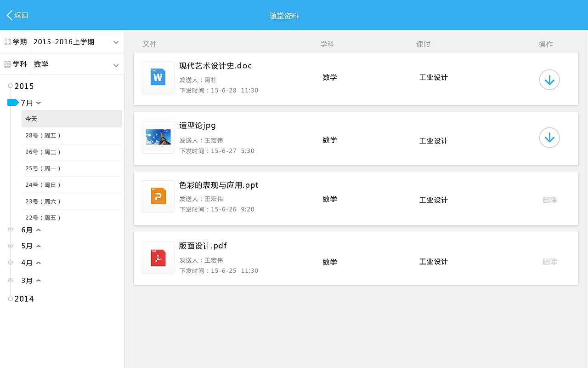Expand the 4月 month
588x368 pixels.
(x=39, y=263)
